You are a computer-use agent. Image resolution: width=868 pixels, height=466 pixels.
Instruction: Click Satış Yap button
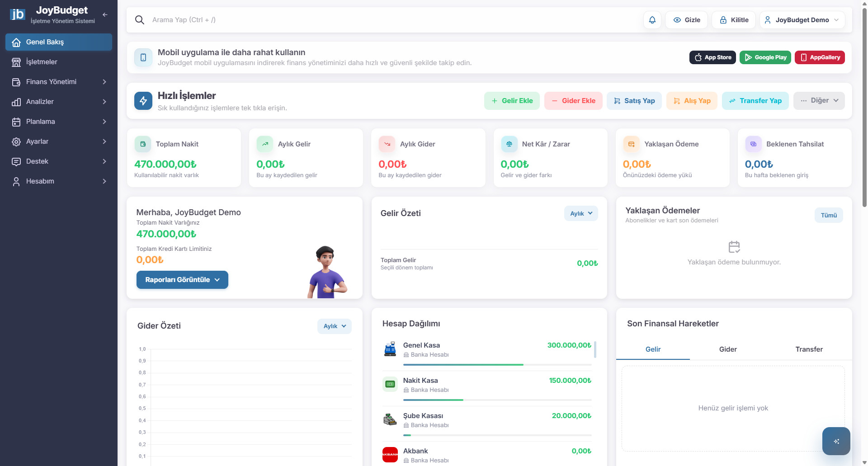[634, 101]
